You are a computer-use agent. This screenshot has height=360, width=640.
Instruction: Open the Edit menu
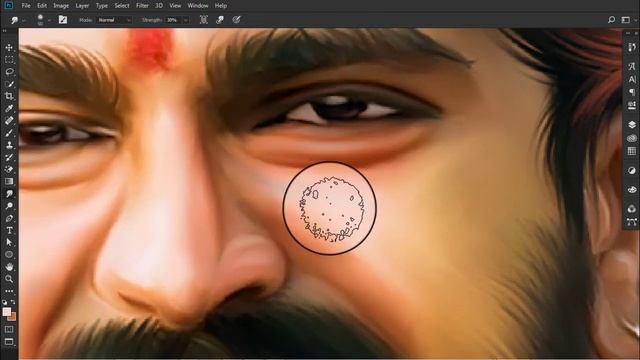[42, 6]
